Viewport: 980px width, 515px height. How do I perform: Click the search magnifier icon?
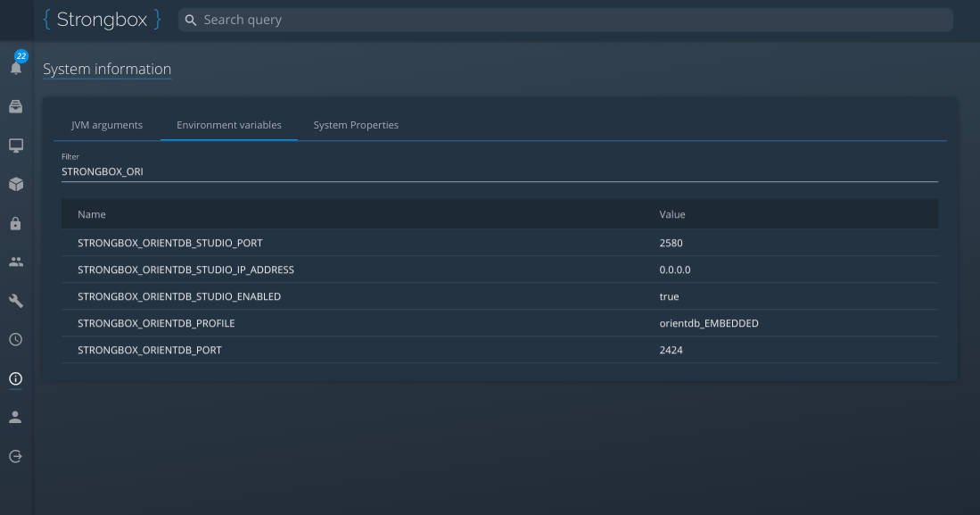tap(191, 20)
